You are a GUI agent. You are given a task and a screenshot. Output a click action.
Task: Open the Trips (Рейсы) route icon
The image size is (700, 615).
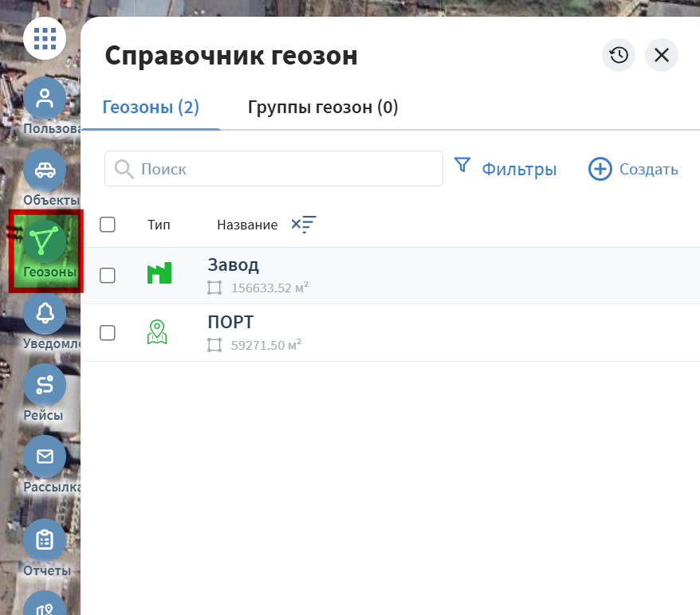point(45,385)
